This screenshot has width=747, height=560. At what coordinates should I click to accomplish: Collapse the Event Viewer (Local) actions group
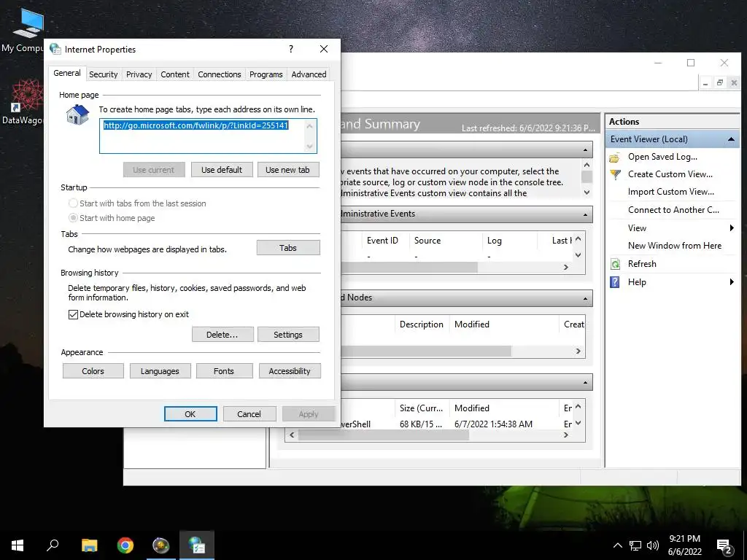point(731,139)
